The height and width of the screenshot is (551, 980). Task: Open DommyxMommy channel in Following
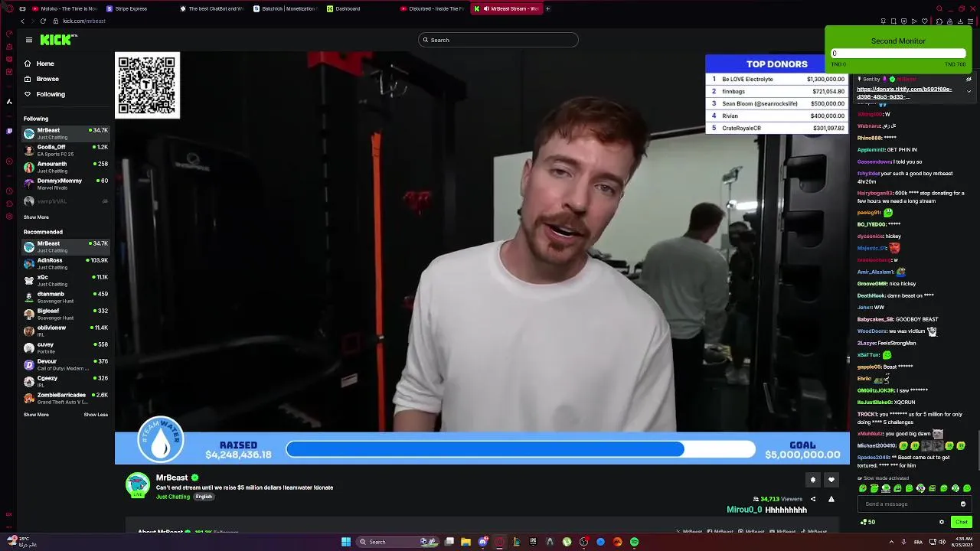pos(66,184)
